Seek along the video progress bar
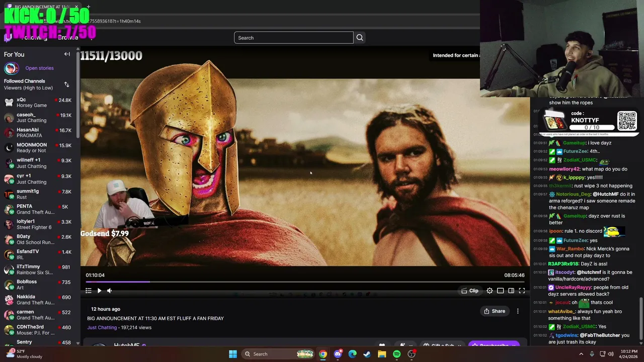Screen dimensions: 644x362 [x=305, y=282]
